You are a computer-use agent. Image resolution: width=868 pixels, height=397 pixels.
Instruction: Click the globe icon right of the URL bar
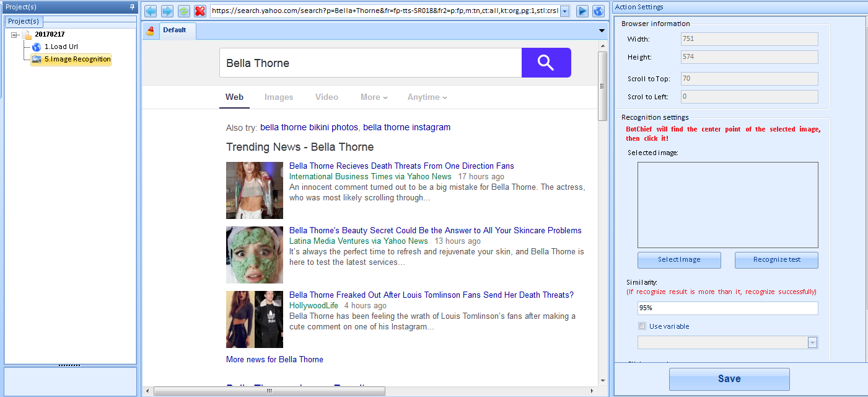[598, 11]
